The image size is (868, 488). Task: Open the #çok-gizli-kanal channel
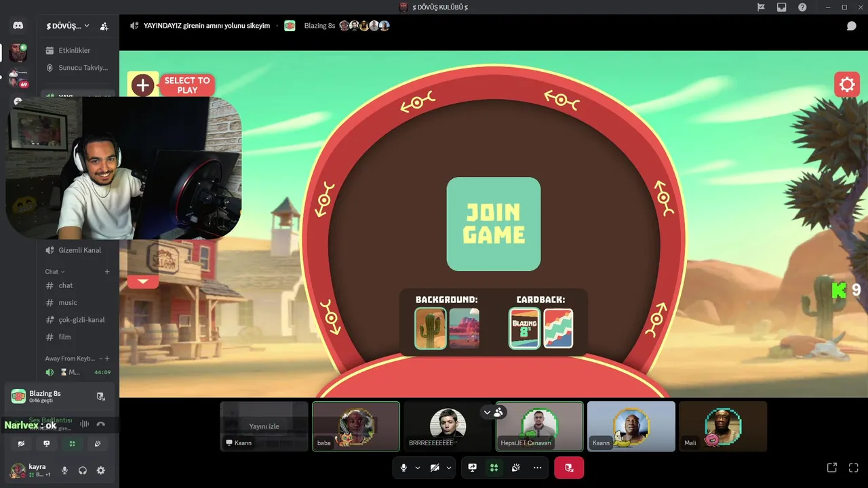(77, 320)
